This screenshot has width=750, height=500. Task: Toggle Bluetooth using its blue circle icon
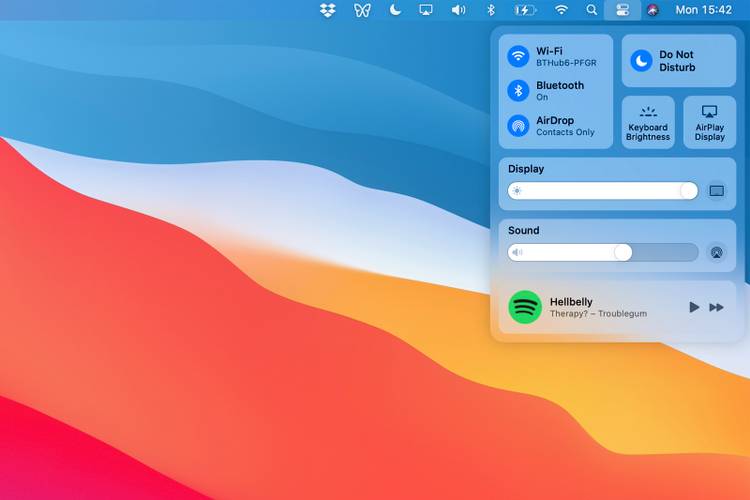[x=518, y=91]
